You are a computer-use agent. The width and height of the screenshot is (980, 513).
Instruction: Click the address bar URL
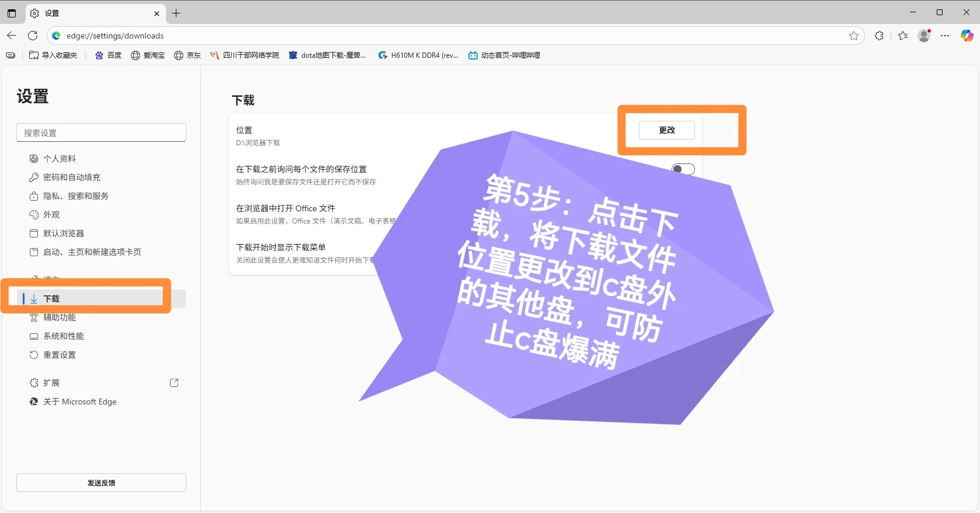pyautogui.click(x=115, y=36)
